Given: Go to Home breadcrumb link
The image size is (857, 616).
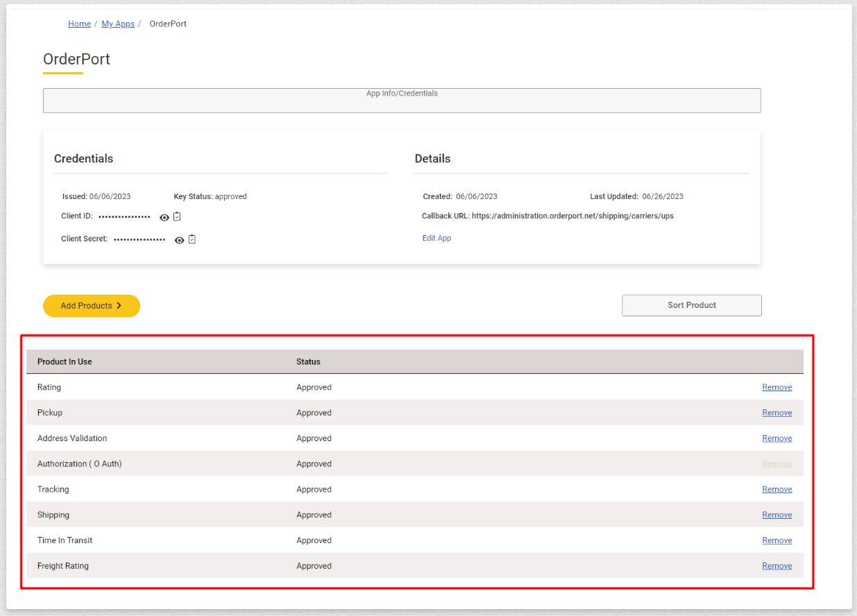Looking at the screenshot, I should pos(79,24).
